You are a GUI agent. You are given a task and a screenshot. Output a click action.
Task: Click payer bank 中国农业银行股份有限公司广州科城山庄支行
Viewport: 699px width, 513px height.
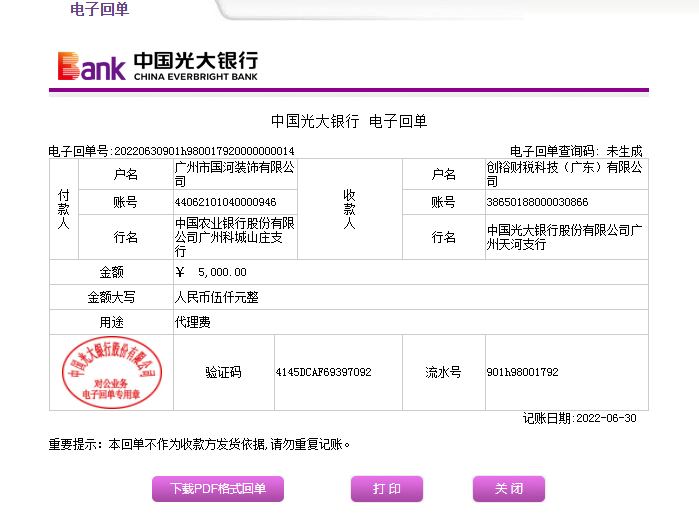(x=234, y=237)
